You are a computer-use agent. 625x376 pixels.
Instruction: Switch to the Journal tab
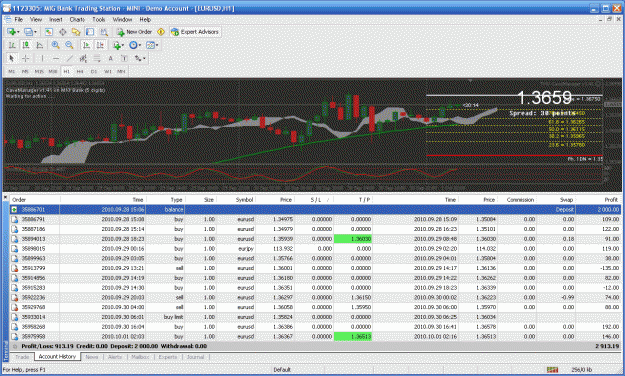tap(195, 357)
